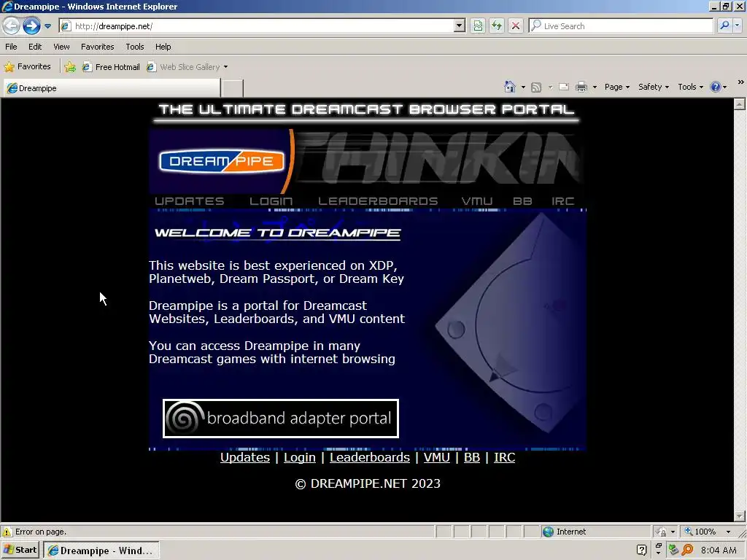Expand the address bar history dropdown
Viewport: 747px width, 560px height.
click(460, 26)
